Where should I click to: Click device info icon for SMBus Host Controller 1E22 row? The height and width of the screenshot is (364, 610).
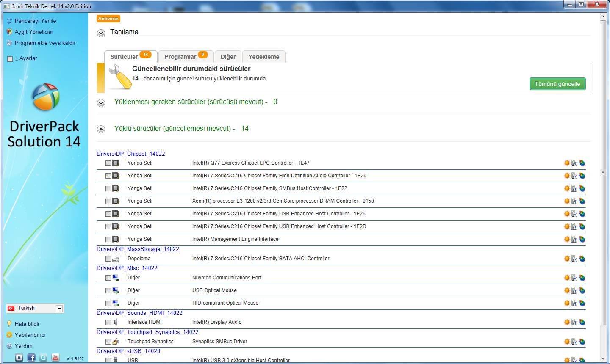(574, 188)
